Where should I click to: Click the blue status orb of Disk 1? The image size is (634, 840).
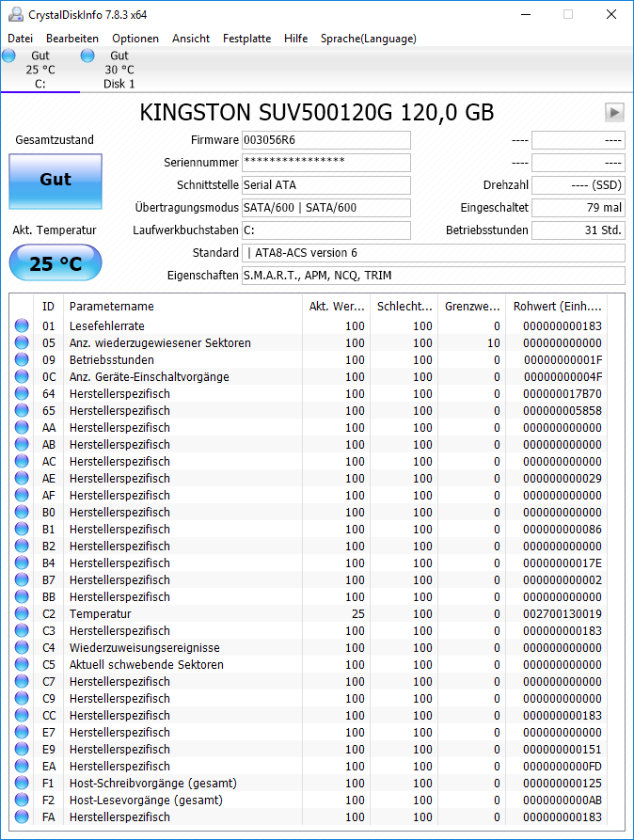tap(87, 55)
